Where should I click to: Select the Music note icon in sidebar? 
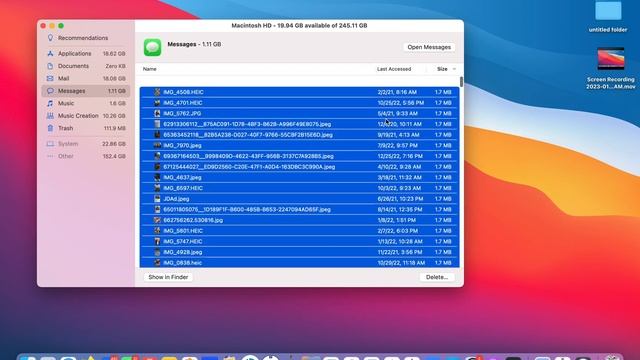pos(50,103)
